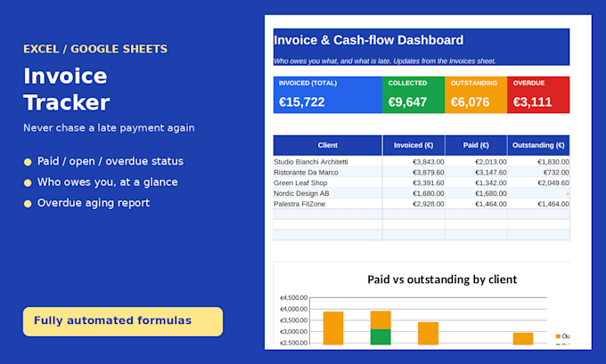
Task: Click the invoiced value €3,843.00
Action: 429,162
